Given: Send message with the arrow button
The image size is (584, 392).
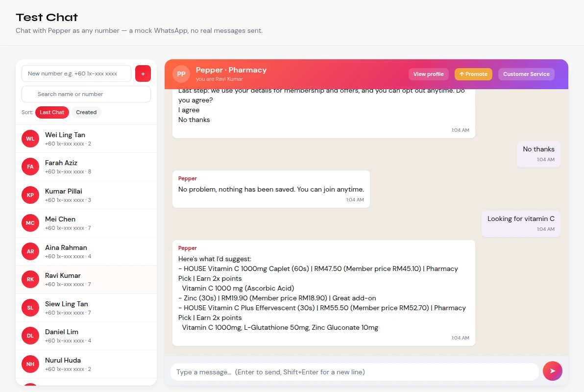Looking at the screenshot, I should pyautogui.click(x=552, y=371).
